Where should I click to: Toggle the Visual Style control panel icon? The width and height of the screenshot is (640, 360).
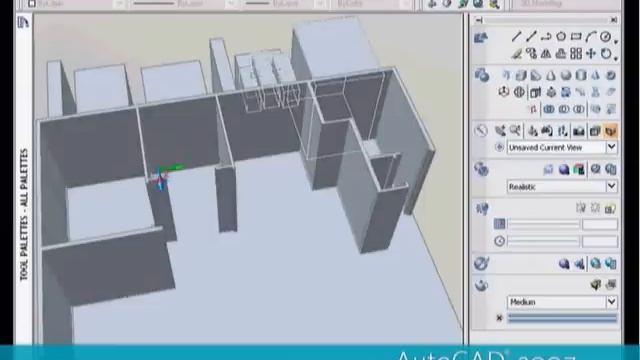tap(481, 169)
